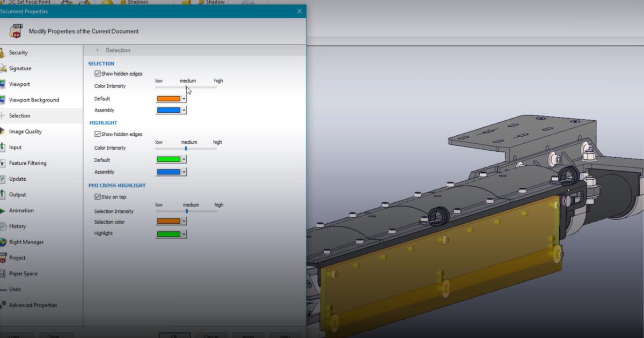Click the HIGHLIGHT Color Intensity slider handle
Image resolution: width=644 pixels, height=338 pixels.
click(x=186, y=148)
